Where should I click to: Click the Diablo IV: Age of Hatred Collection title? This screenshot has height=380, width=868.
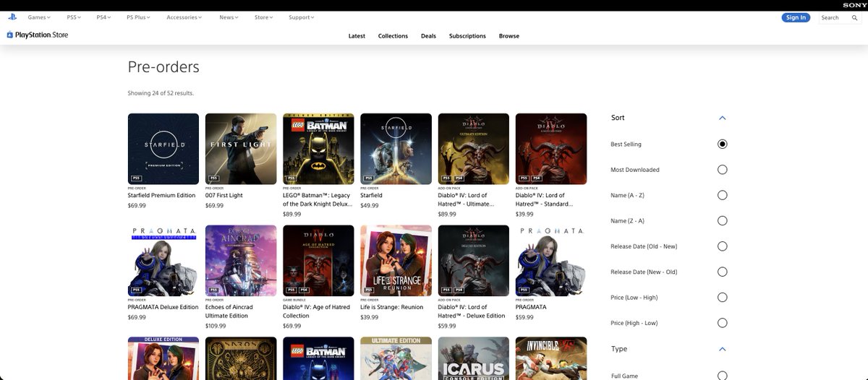tap(317, 311)
